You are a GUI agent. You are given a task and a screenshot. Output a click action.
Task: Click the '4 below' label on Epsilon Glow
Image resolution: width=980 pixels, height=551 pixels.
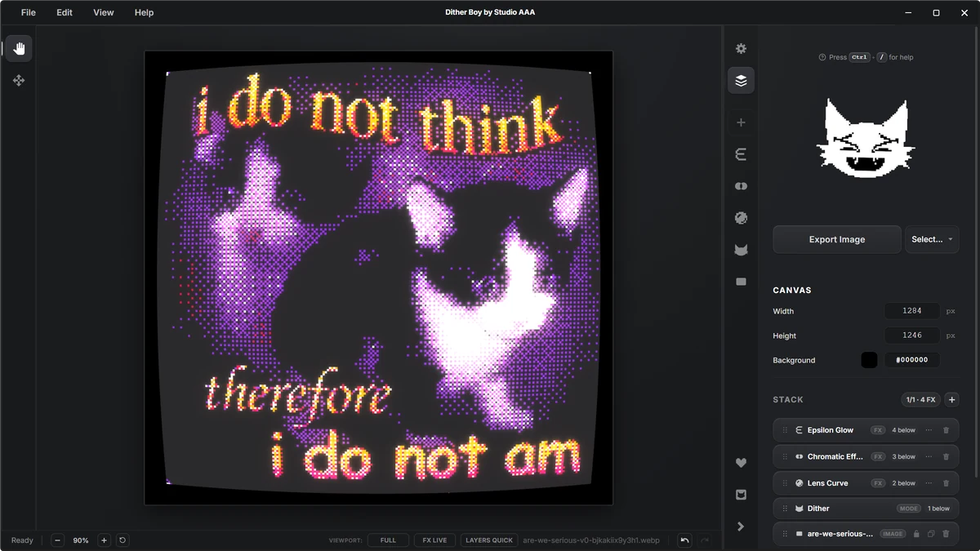[904, 430]
